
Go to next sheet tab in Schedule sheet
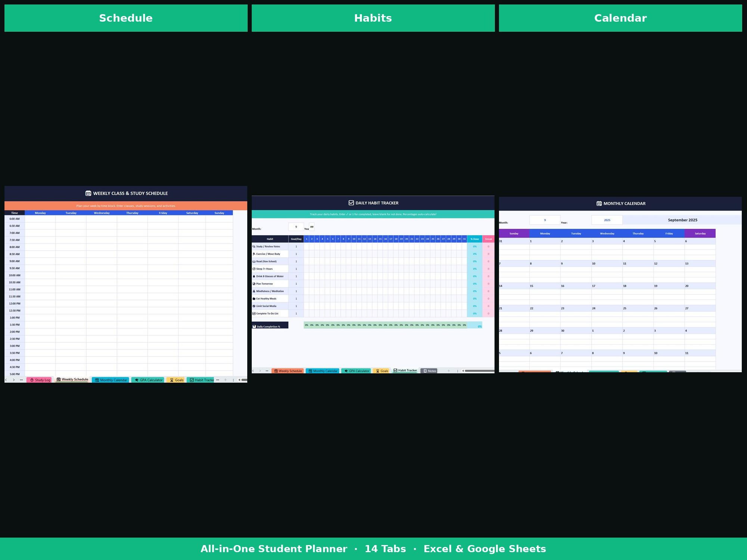[x=14, y=380]
